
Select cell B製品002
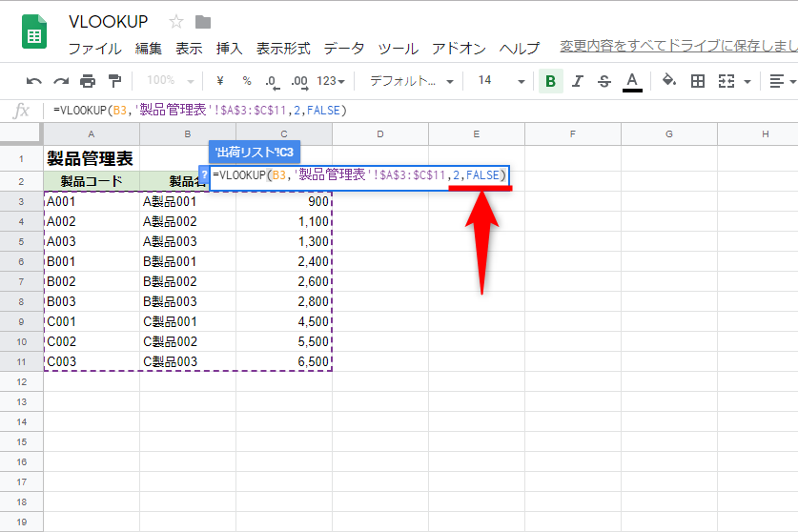[x=188, y=281]
